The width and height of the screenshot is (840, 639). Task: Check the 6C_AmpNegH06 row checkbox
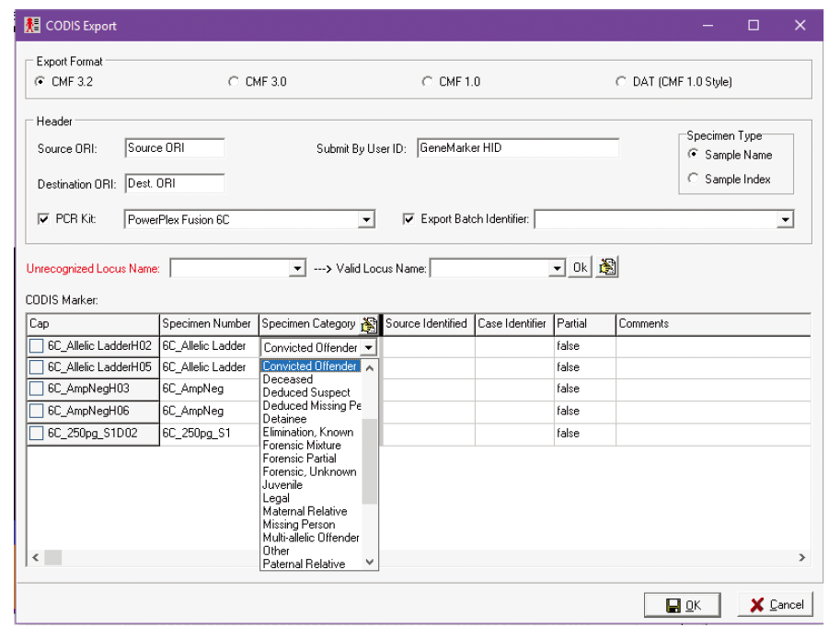coord(37,412)
